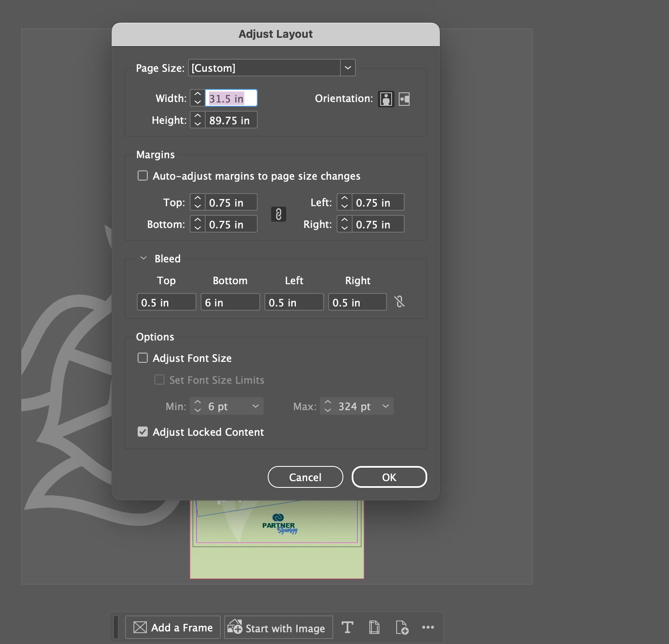Click the Left margin value field

[x=378, y=202]
